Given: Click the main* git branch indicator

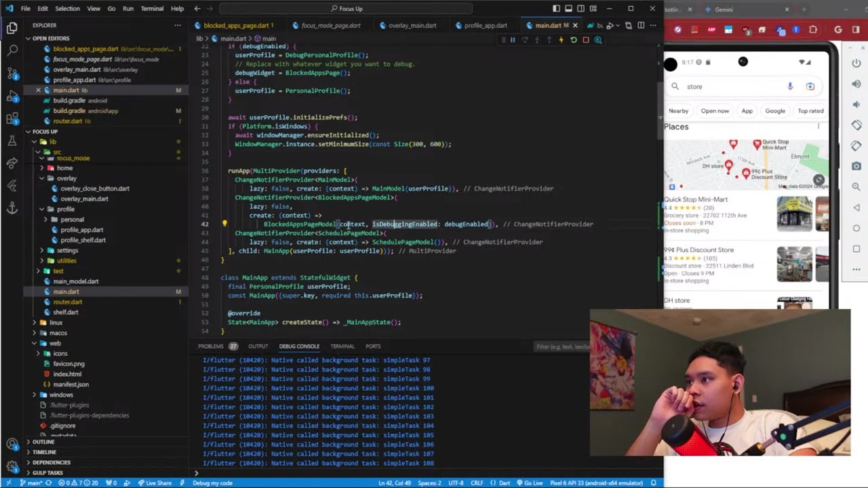Looking at the screenshot, I should [x=31, y=483].
